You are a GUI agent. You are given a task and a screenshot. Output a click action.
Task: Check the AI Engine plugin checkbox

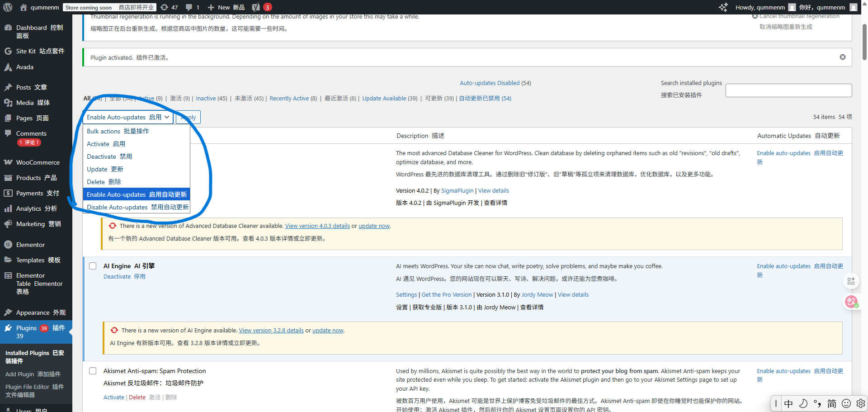(93, 266)
